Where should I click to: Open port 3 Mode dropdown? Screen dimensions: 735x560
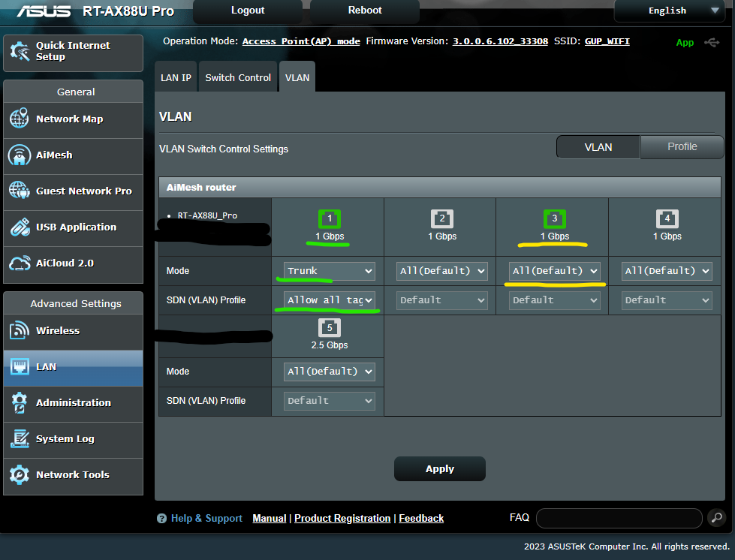pos(555,271)
